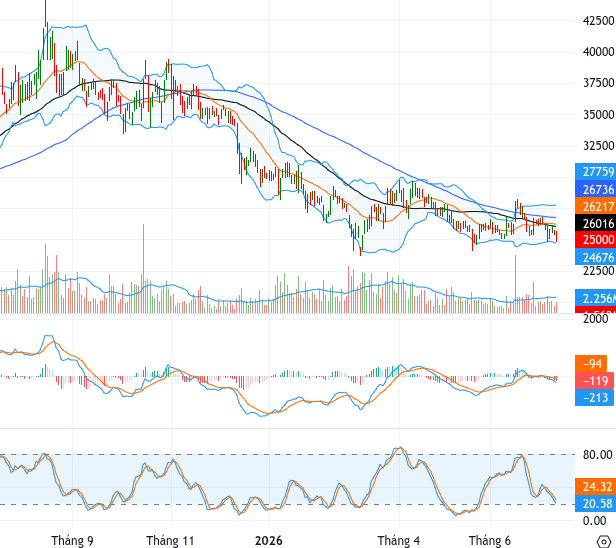Click the Tháng 9 time axis label
616x548 pixels.
72,541
